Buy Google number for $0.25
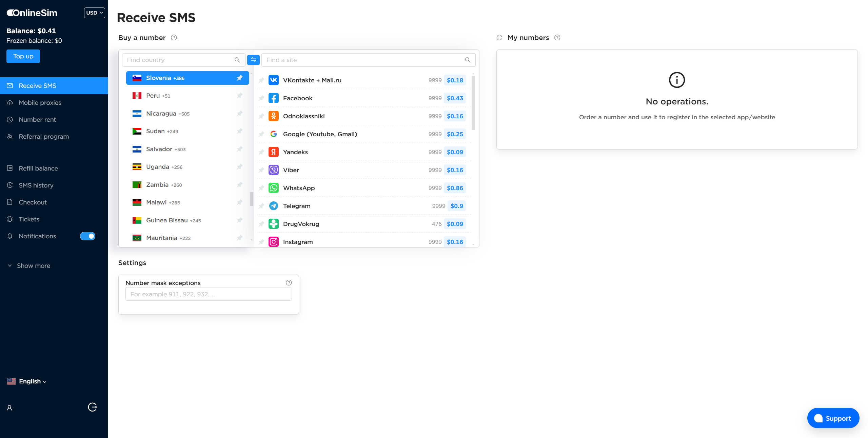Viewport: 868px width, 438px height. point(455,134)
